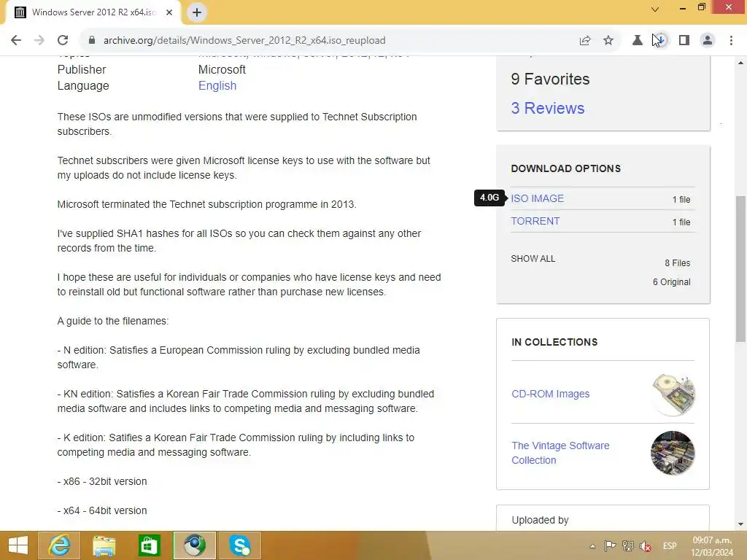Screen dimensions: 747x560
Task: Click the 9 Favorites text
Action: click(550, 79)
